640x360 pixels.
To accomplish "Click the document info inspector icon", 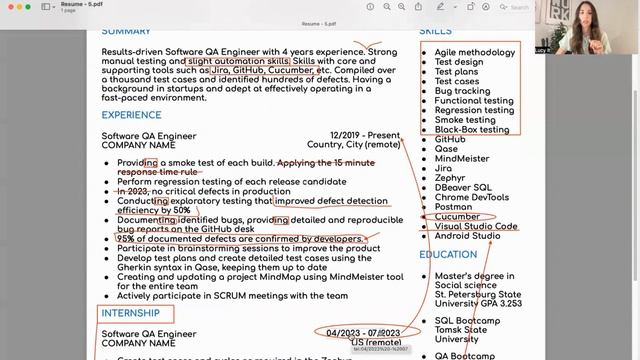I will pos(370,7).
